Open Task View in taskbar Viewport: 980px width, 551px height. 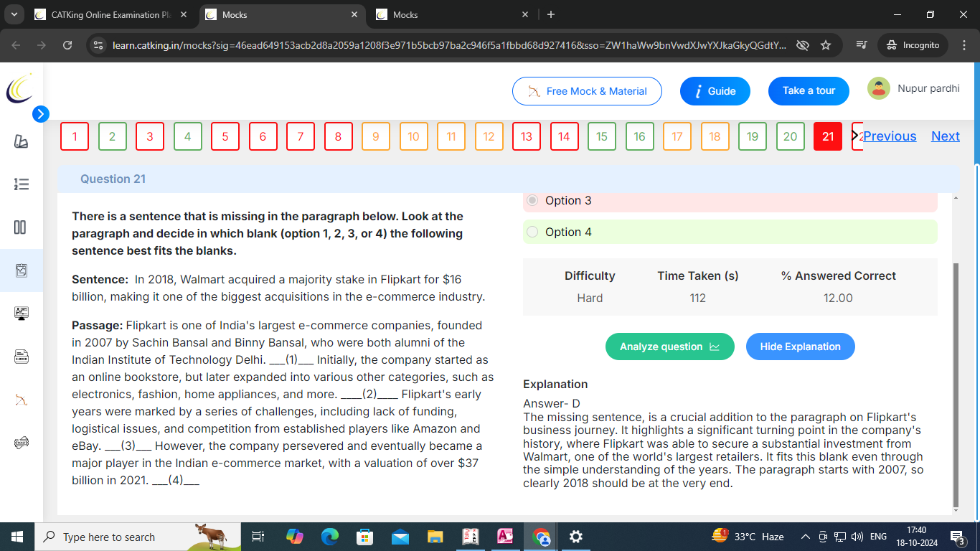[x=258, y=537]
